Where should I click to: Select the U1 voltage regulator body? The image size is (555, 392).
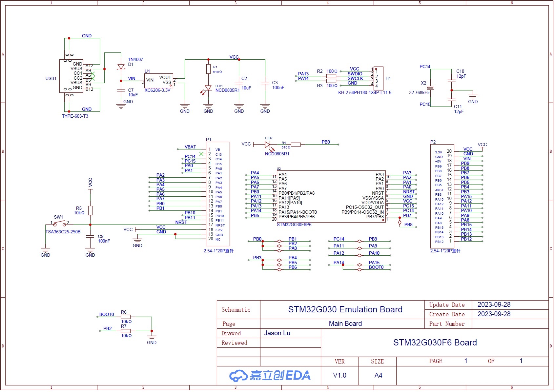(x=159, y=81)
